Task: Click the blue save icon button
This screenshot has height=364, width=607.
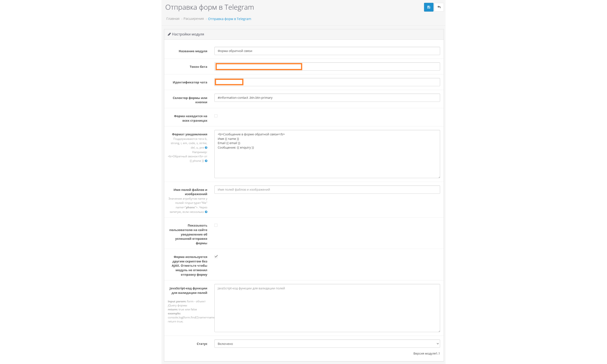Action: [428, 7]
